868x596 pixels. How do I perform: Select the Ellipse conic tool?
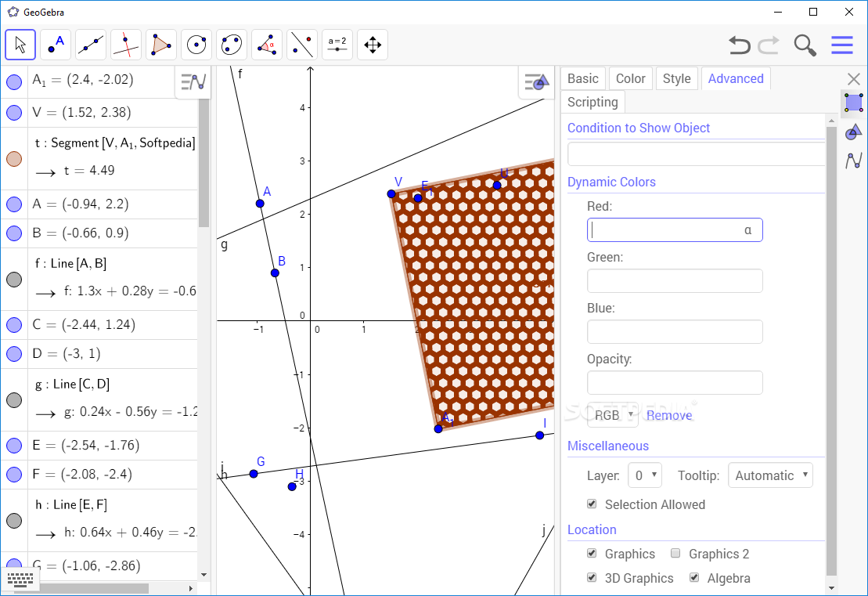point(232,45)
